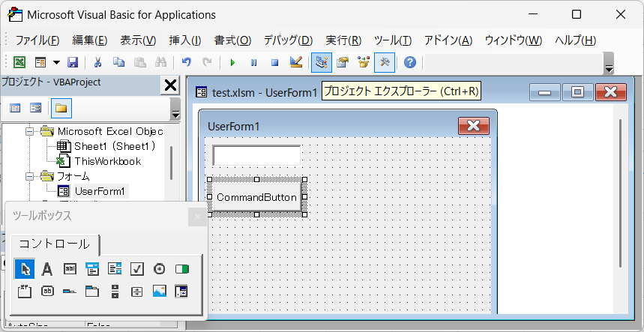
Task: Open the Properties Window toolbar icon
Action: pos(343,62)
